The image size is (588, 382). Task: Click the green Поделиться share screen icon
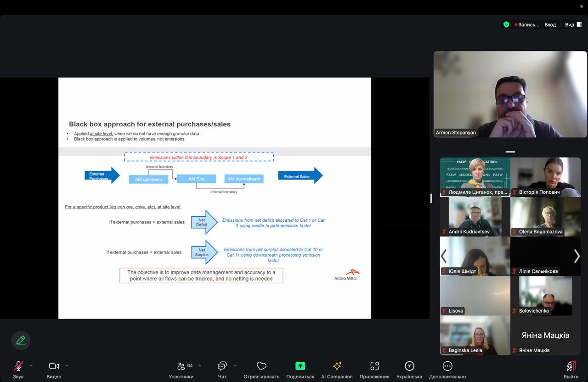pyautogui.click(x=300, y=366)
